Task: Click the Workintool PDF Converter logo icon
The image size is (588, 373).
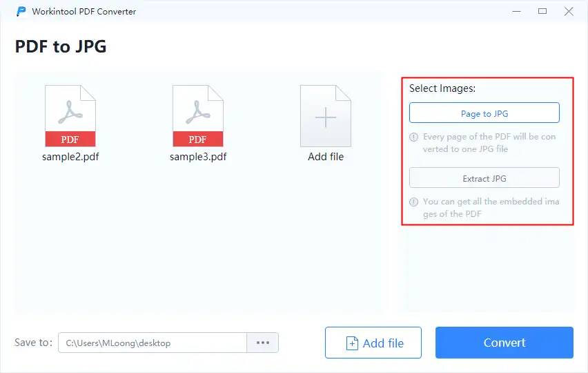Action: coord(21,11)
